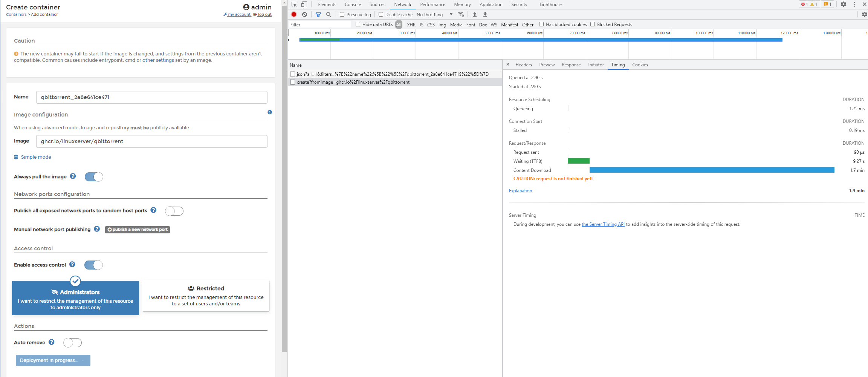The height and width of the screenshot is (377, 868).
Task: Click publish a new network port
Action: tap(137, 230)
